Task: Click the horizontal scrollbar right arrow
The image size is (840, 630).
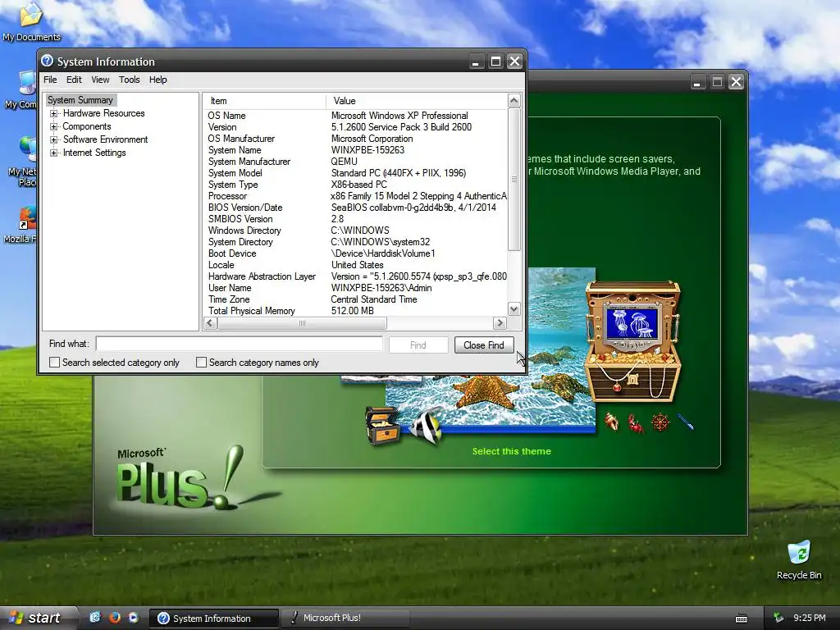Action: point(500,323)
